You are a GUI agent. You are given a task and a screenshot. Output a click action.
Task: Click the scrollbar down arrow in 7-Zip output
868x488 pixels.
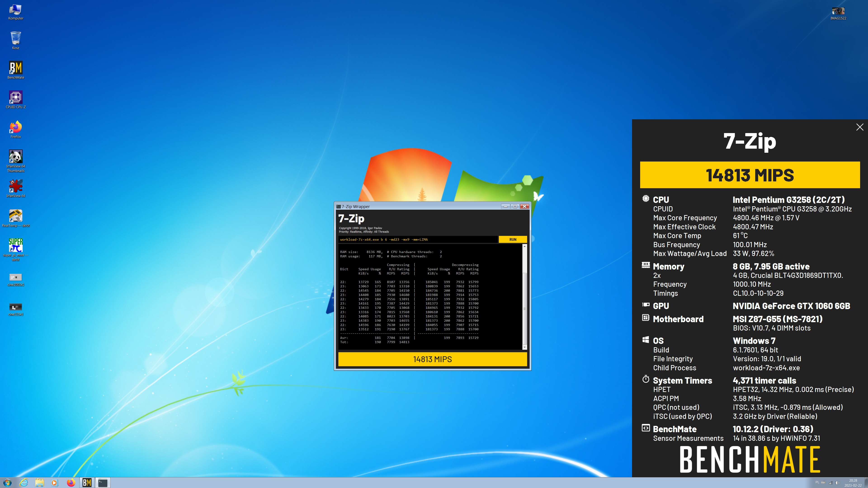pyautogui.click(x=524, y=347)
